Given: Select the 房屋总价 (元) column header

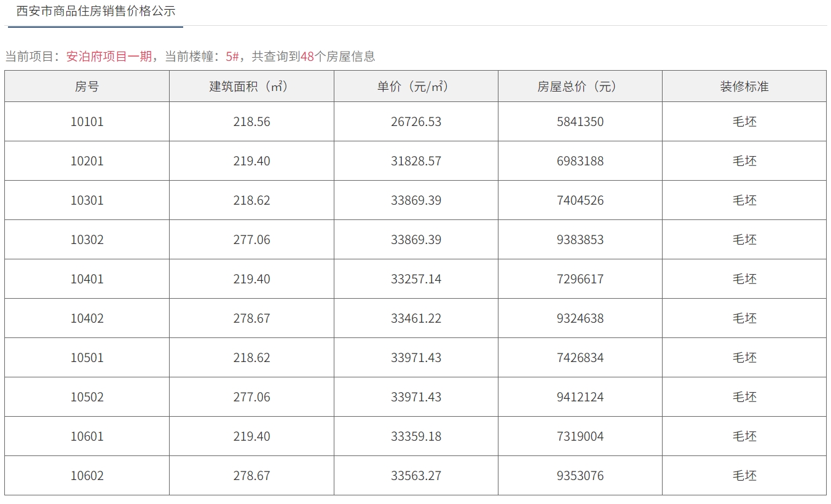Looking at the screenshot, I should 580,87.
